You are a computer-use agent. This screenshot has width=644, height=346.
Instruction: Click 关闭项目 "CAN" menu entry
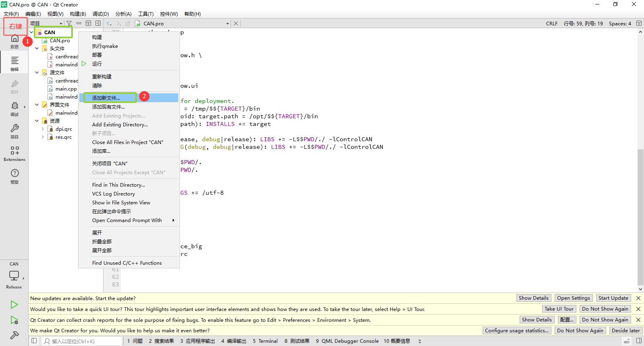tap(129, 163)
